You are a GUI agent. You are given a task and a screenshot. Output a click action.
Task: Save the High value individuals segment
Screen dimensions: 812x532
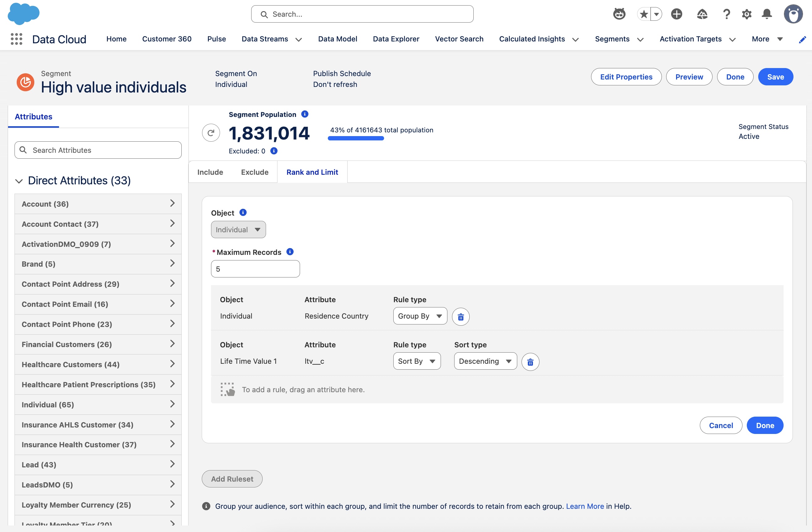point(776,76)
